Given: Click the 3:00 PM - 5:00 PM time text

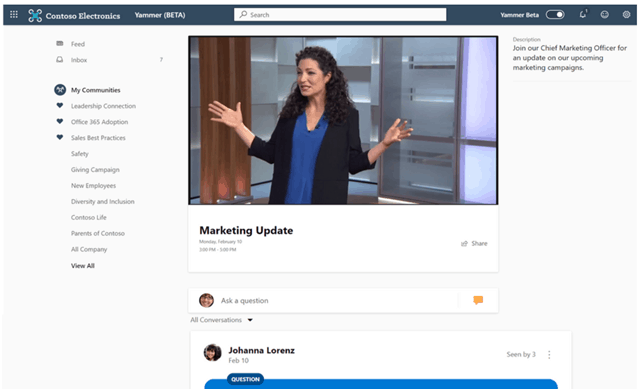Looking at the screenshot, I should [x=218, y=249].
